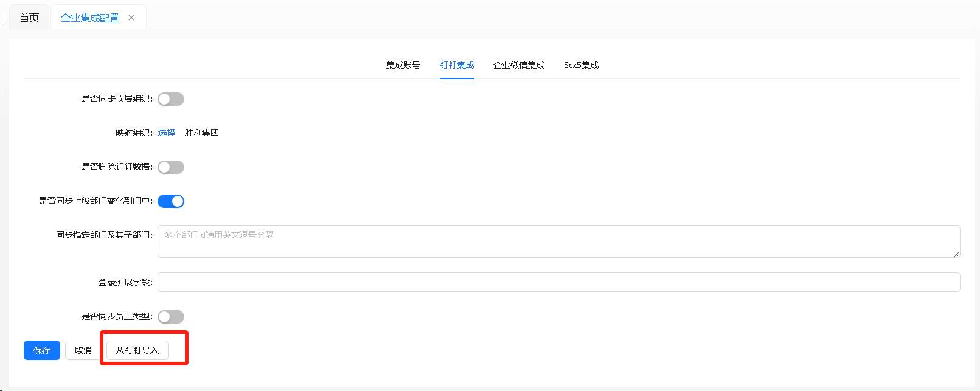
Task: Select the 企业集成配置 tab
Action: coord(89,18)
